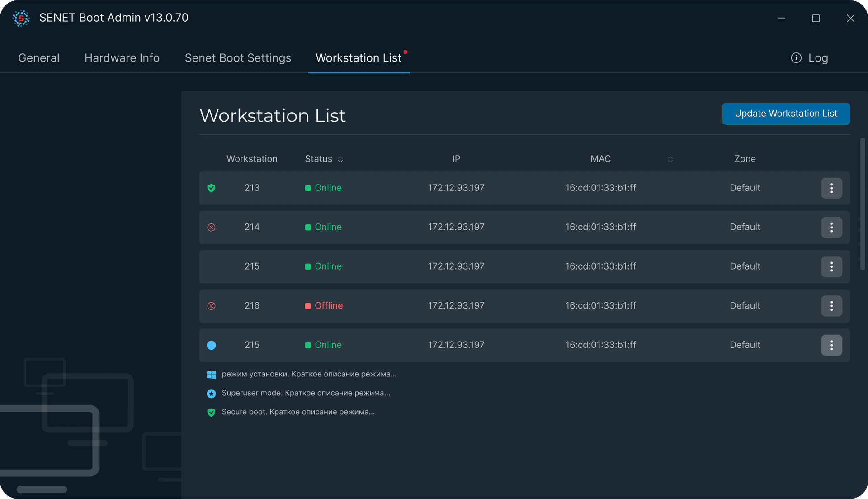
Task: Open the three-dot menu for offline workstation 216
Action: [831, 306]
